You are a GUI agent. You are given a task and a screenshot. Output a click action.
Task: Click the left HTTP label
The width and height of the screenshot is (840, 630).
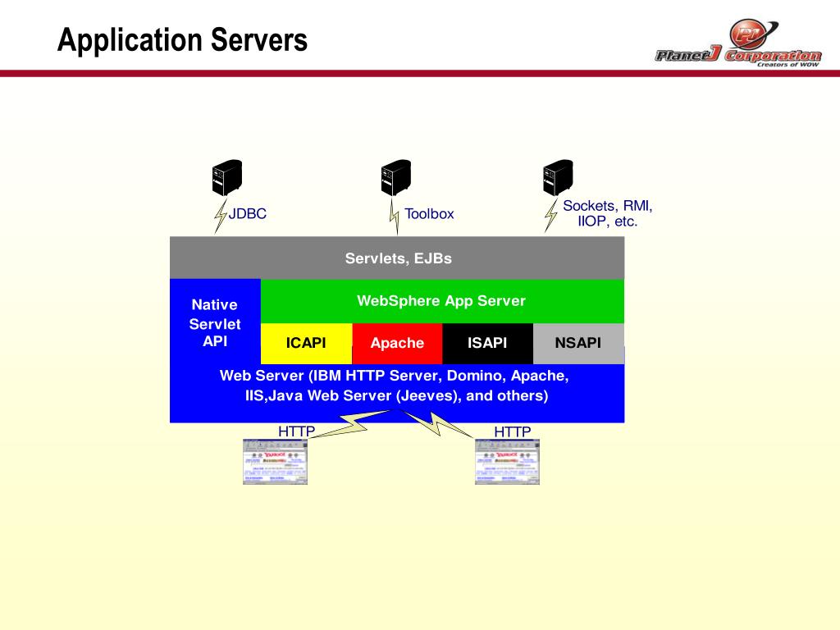296,431
